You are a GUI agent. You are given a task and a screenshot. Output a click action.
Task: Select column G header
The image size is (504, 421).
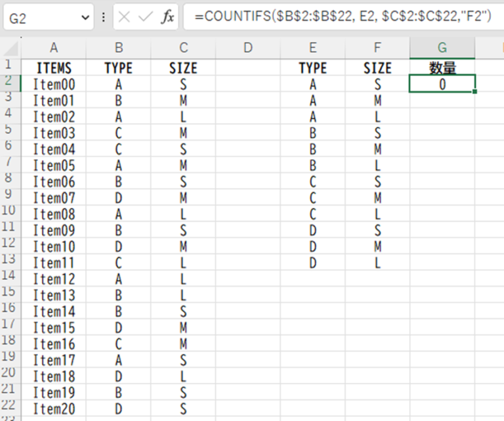(442, 47)
